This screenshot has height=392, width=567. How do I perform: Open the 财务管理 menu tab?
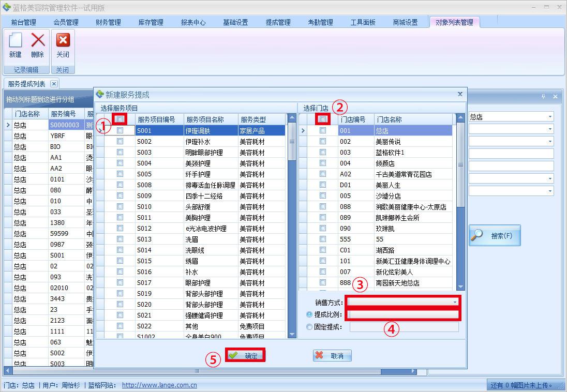[108, 22]
